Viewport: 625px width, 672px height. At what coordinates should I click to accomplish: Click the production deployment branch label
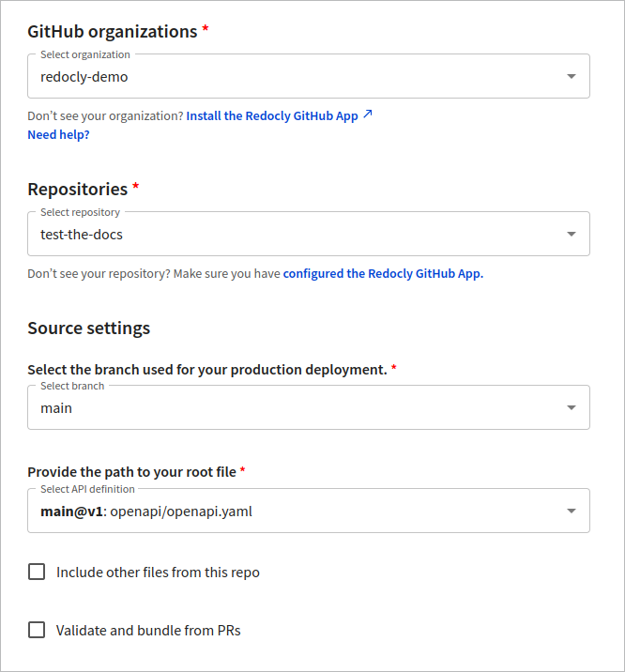click(207, 370)
